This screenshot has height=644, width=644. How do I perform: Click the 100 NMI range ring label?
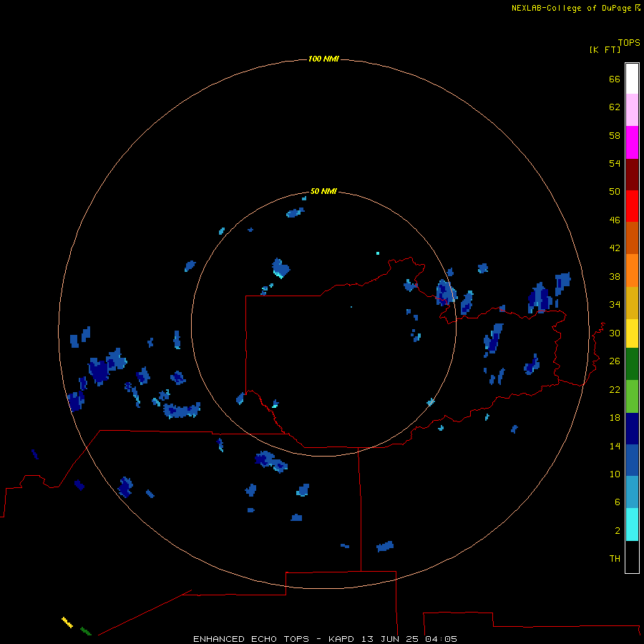click(323, 59)
